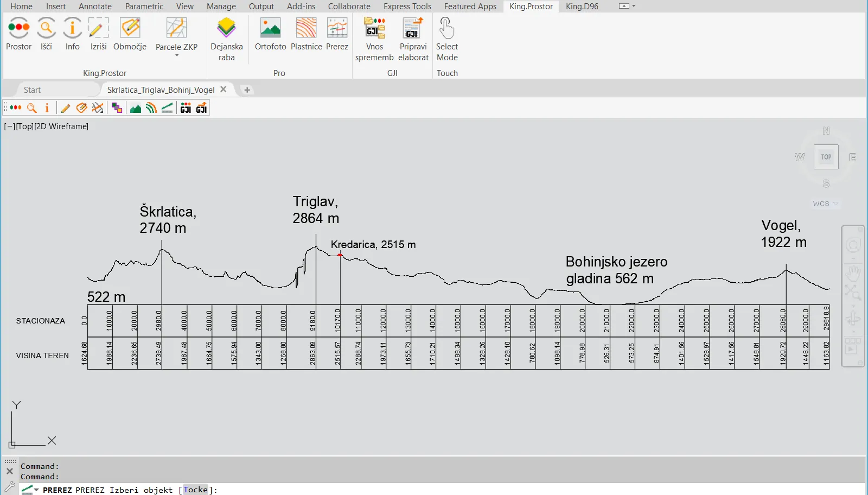Add a new drawing tab

click(247, 90)
